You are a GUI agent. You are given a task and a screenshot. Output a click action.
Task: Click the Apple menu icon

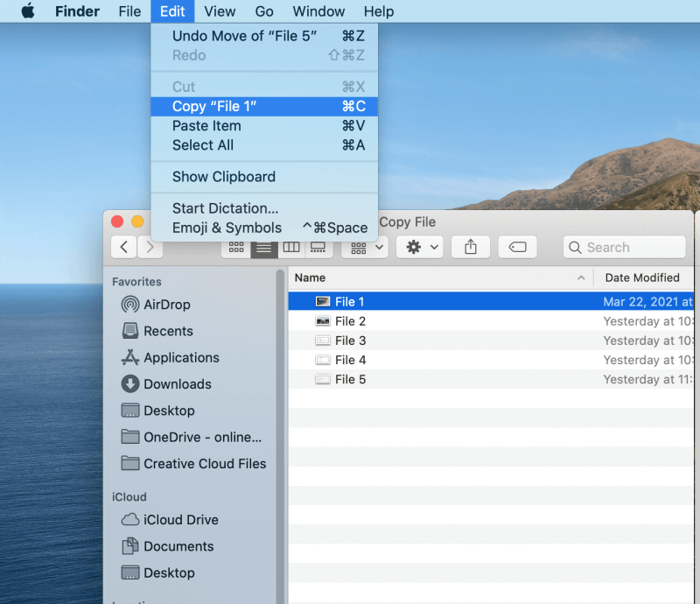pos(28,11)
